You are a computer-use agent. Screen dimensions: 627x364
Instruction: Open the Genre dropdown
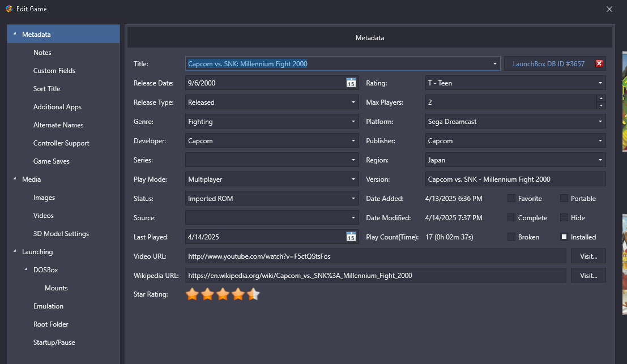point(272,122)
